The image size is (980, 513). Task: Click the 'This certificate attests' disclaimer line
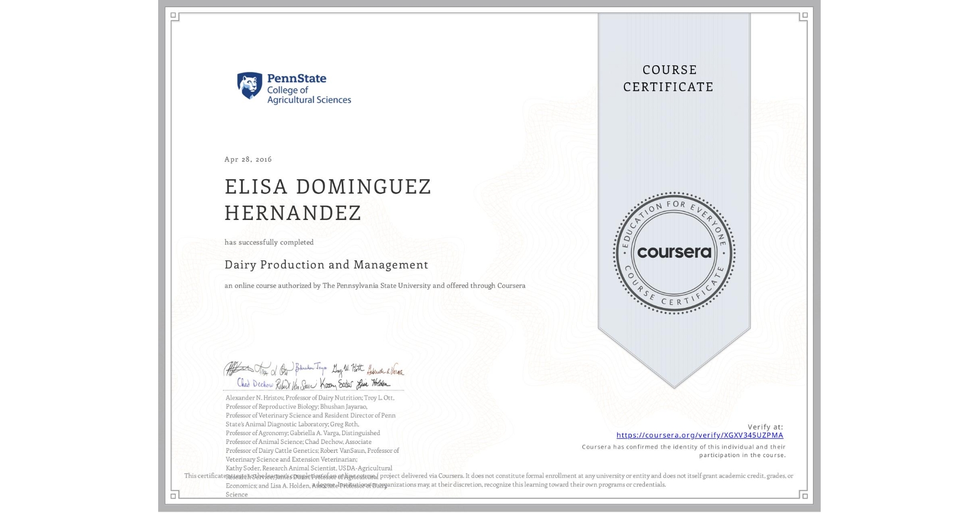pos(489,475)
